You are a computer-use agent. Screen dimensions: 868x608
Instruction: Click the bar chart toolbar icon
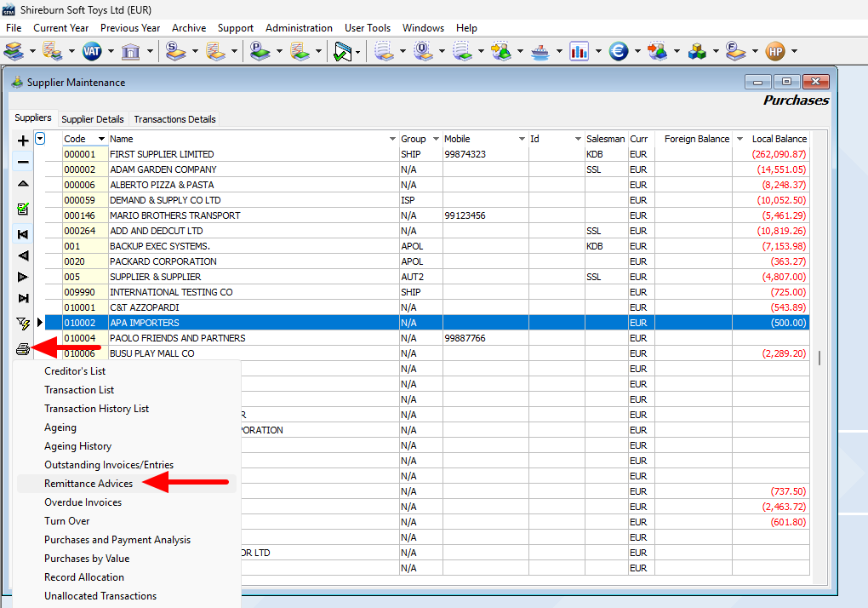pos(580,52)
